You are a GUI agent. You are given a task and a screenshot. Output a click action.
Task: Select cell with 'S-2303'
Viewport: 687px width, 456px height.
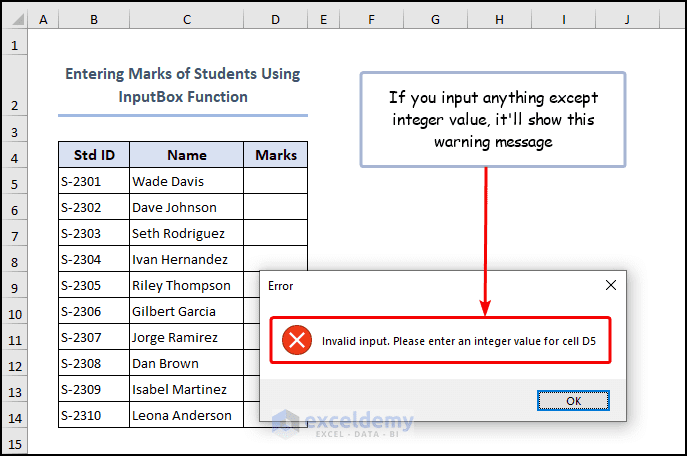(94, 233)
